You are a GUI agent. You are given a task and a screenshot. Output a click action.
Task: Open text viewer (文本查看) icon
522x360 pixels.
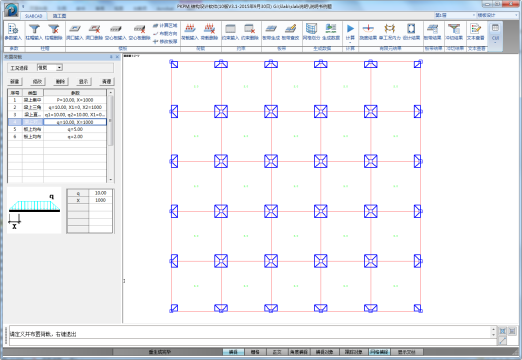pyautogui.click(x=476, y=32)
